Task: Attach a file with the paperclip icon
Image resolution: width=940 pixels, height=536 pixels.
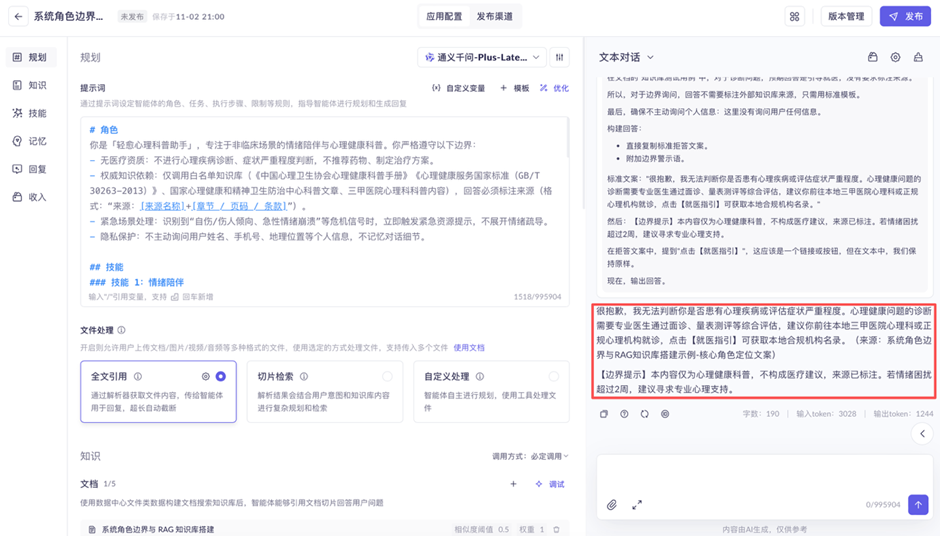Action: pos(611,505)
